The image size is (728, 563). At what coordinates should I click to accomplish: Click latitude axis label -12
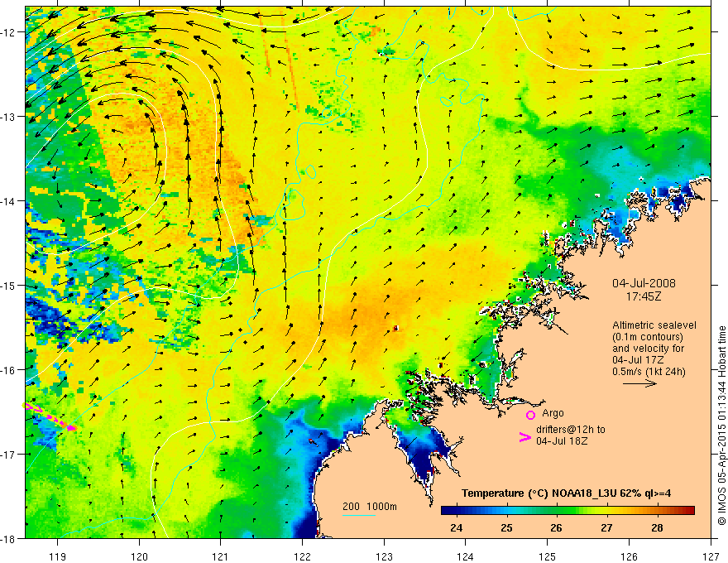click(8, 32)
